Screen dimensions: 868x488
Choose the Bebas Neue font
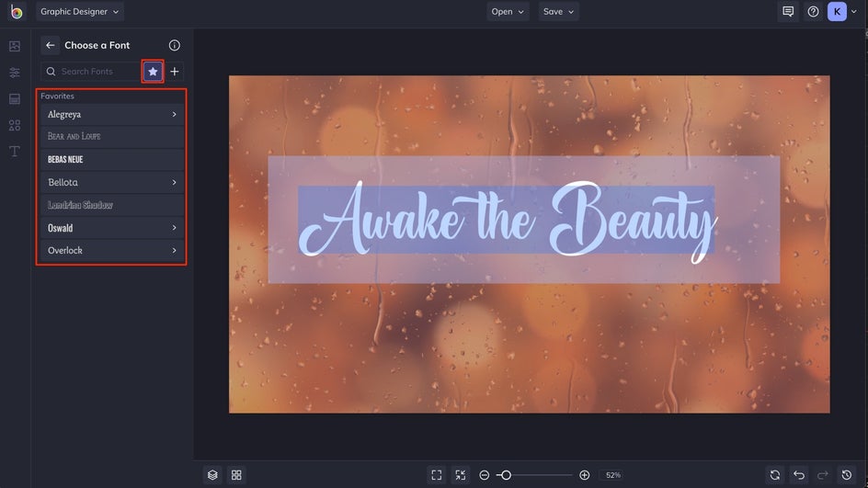(x=112, y=159)
